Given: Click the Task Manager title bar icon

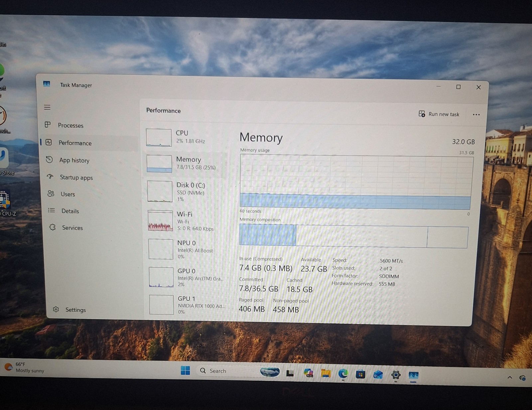Looking at the screenshot, I should (x=47, y=84).
